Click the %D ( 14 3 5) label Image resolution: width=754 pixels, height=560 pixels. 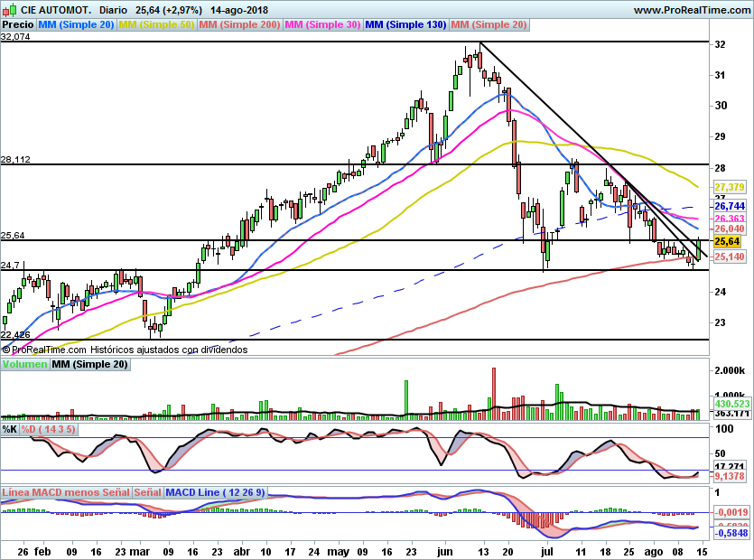click(48, 429)
